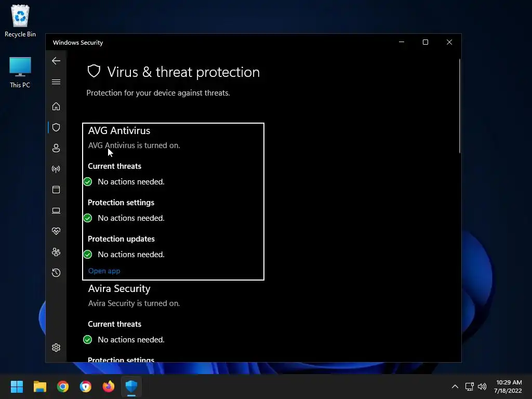
Task: Click Avira Security heading
Action: 119,289
